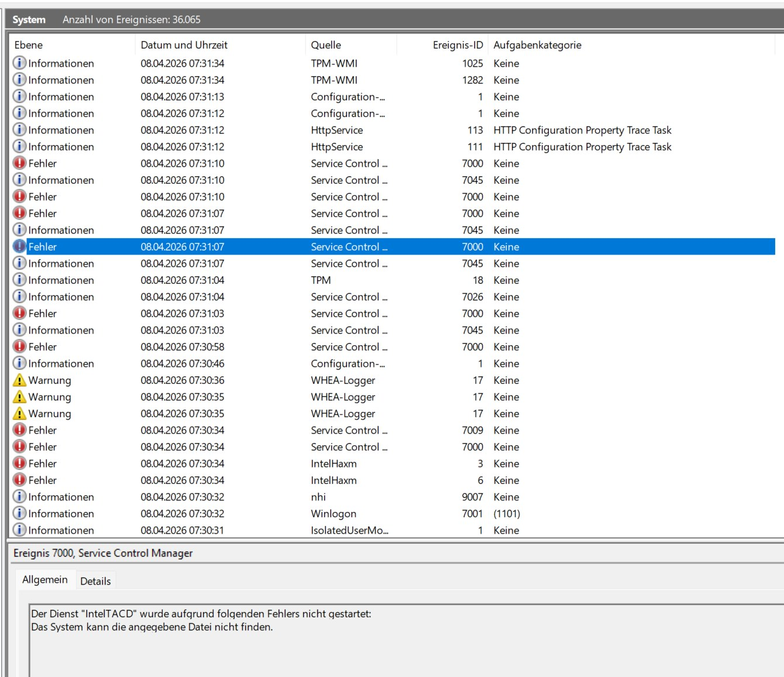The height and width of the screenshot is (677, 784).
Task: Sort by the Ereignis-ID column header
Action: click(442, 45)
